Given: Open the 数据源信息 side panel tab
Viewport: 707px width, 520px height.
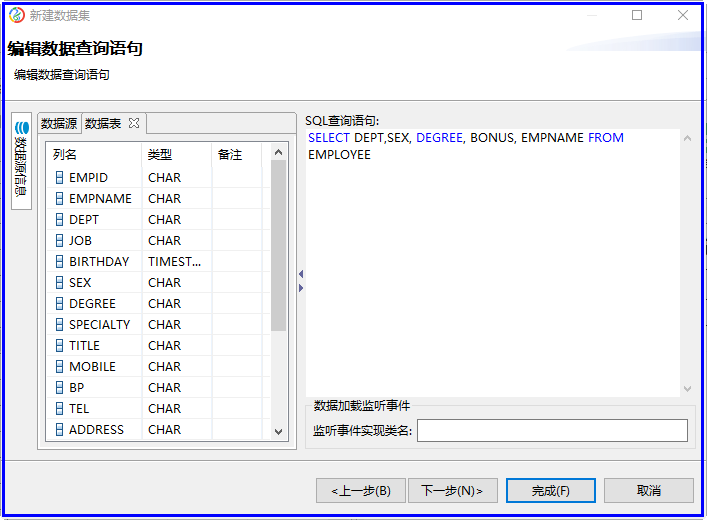Looking at the screenshot, I should [x=21, y=160].
